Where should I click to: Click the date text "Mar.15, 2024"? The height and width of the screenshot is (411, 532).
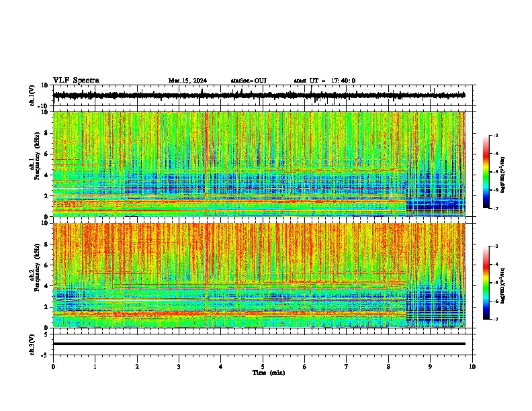187,81
